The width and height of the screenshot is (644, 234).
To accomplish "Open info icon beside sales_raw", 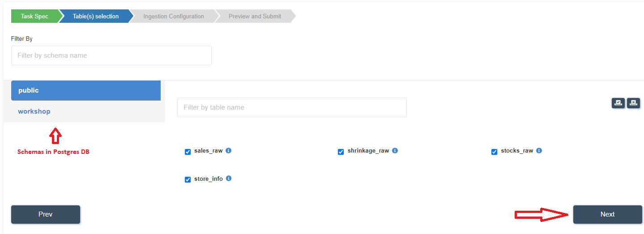I will point(228,151).
